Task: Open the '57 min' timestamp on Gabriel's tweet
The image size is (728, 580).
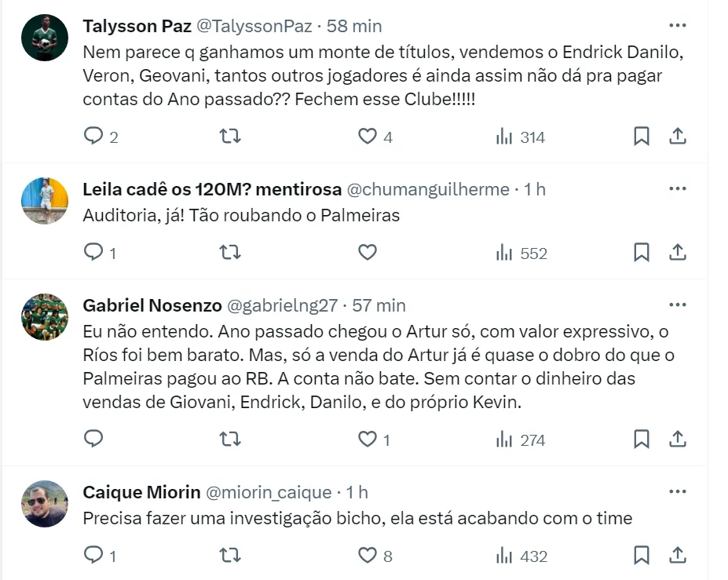Action: 379,305
